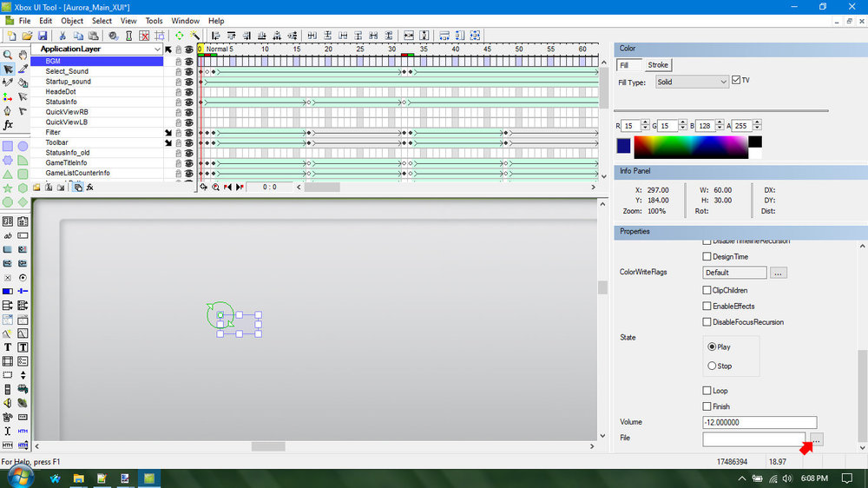Image resolution: width=868 pixels, height=488 pixels.
Task: Insert the blue HTML control
Action: click(23, 431)
